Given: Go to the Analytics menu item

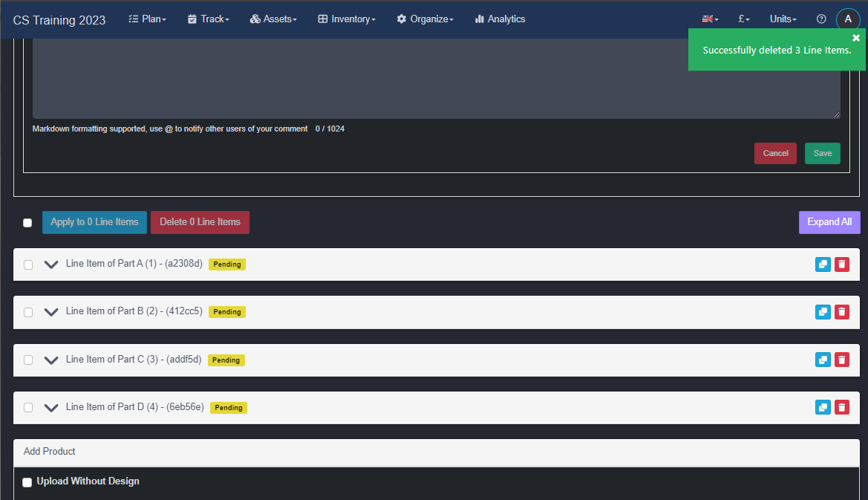Looking at the screenshot, I should pyautogui.click(x=500, y=19).
